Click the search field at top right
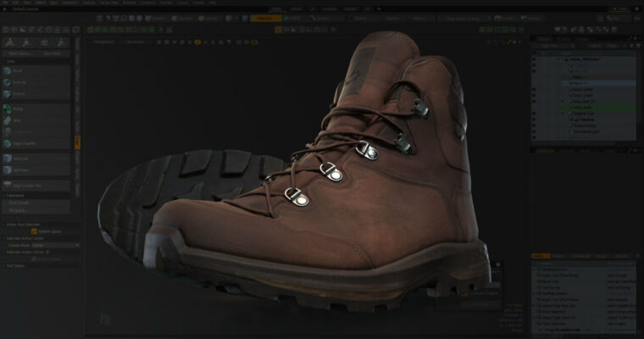Image resolution: width=644 pixels, height=339 pixels. (618, 19)
